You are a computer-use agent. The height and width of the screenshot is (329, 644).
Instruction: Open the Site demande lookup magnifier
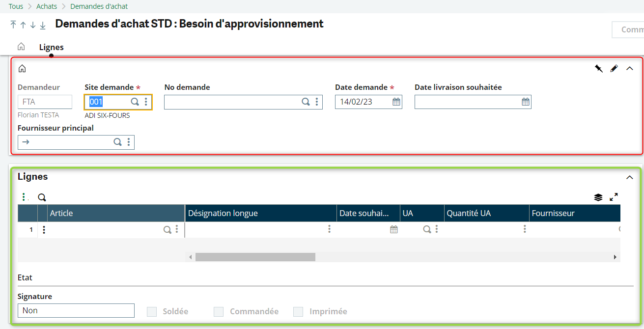coord(135,102)
